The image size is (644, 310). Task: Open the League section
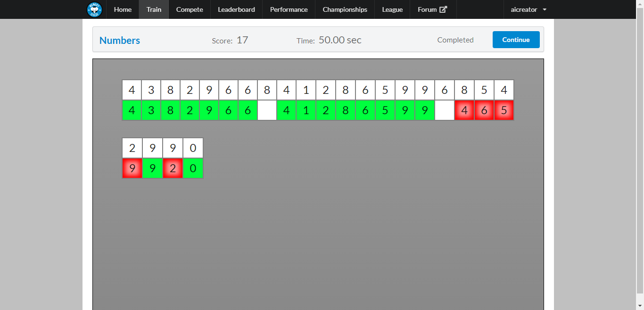(x=392, y=9)
